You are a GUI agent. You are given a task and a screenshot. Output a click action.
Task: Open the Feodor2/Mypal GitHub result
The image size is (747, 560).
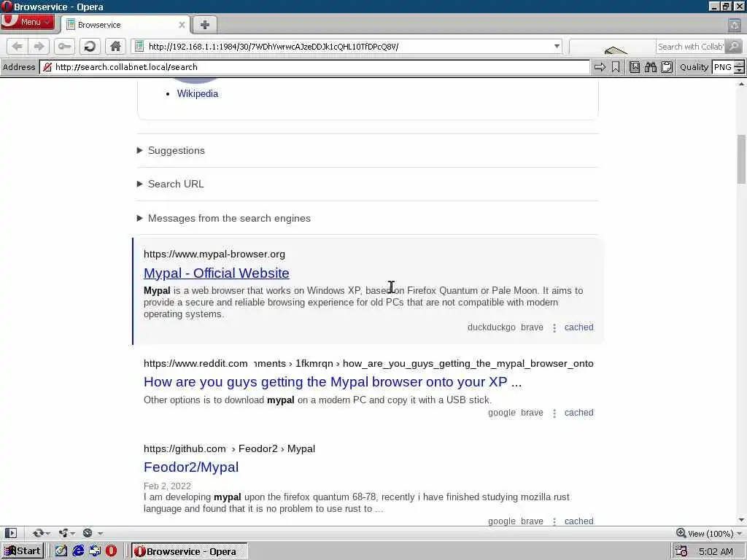point(191,467)
